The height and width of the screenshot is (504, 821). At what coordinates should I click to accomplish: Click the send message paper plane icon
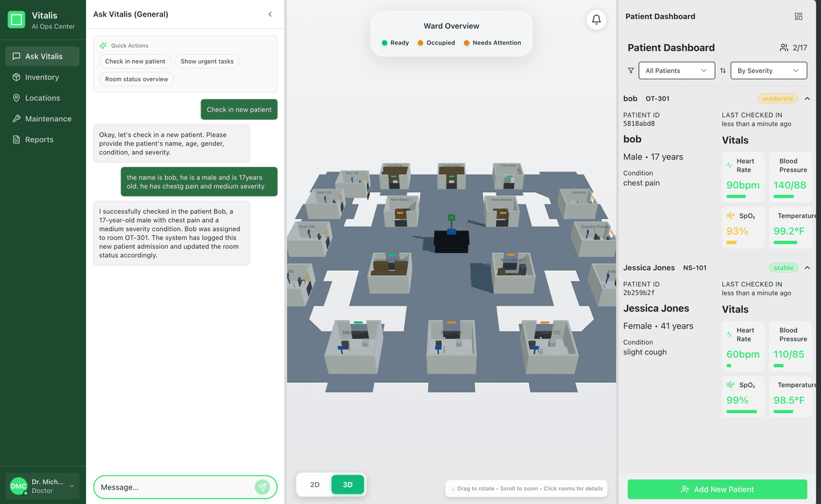[262, 487]
